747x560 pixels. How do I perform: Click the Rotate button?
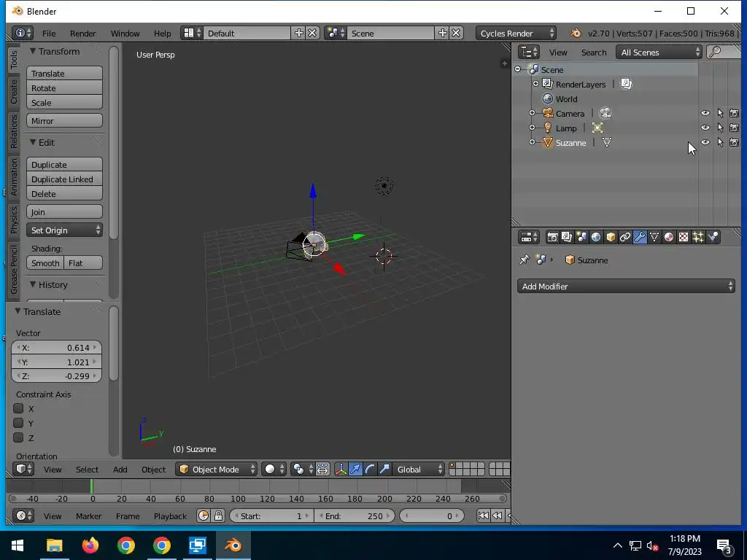(x=64, y=88)
